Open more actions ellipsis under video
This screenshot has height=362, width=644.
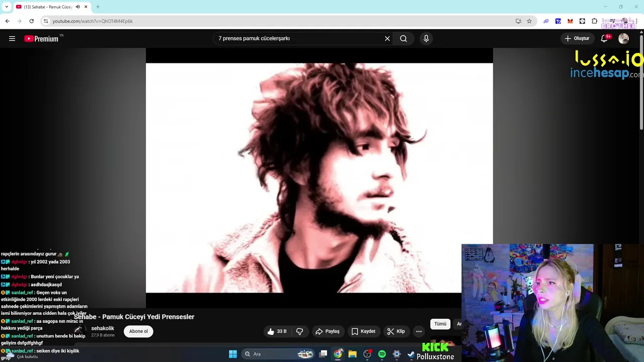tap(419, 331)
